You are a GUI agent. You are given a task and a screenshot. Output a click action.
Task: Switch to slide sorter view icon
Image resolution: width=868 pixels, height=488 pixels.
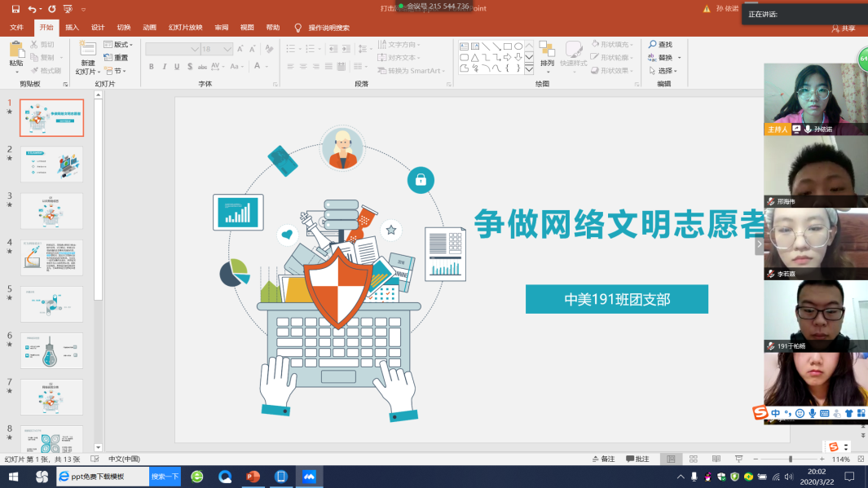pos(693,459)
